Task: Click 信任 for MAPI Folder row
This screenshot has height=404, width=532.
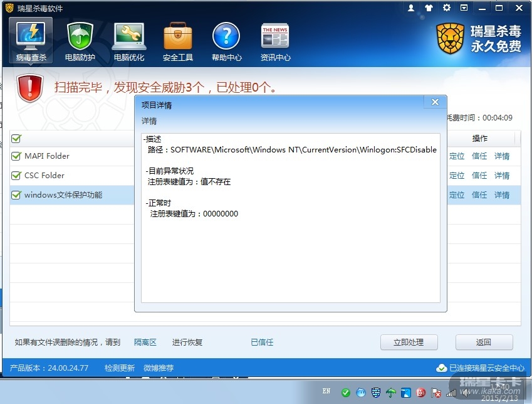Action: coord(479,156)
